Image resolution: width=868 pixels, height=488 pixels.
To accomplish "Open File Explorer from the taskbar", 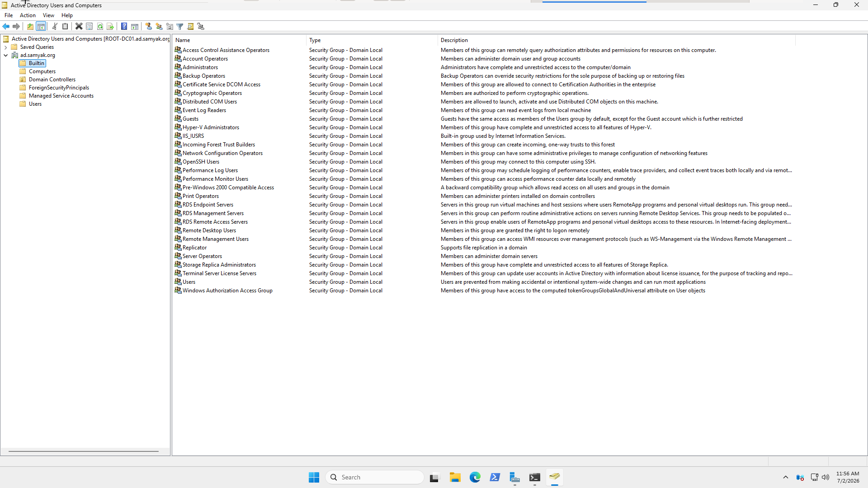I will tap(455, 477).
